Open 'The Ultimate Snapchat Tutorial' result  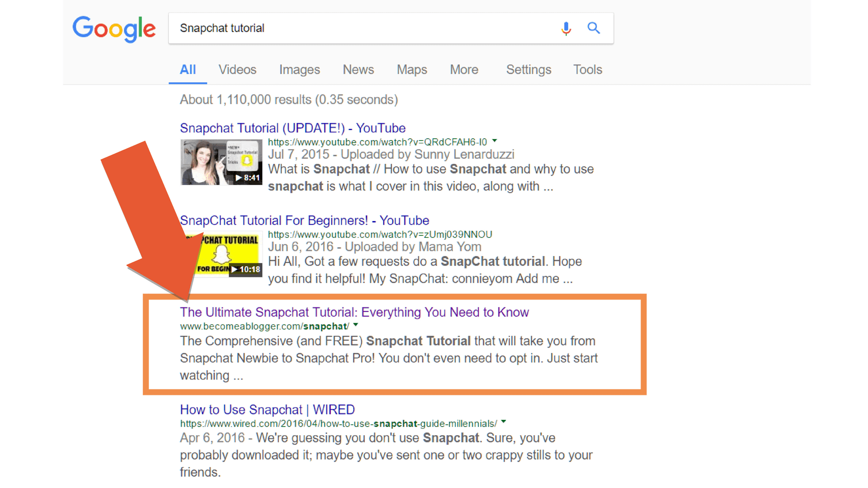[x=354, y=312]
